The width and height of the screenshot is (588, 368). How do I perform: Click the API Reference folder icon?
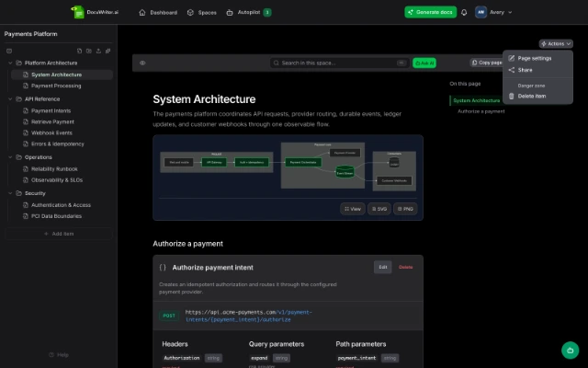coord(18,98)
